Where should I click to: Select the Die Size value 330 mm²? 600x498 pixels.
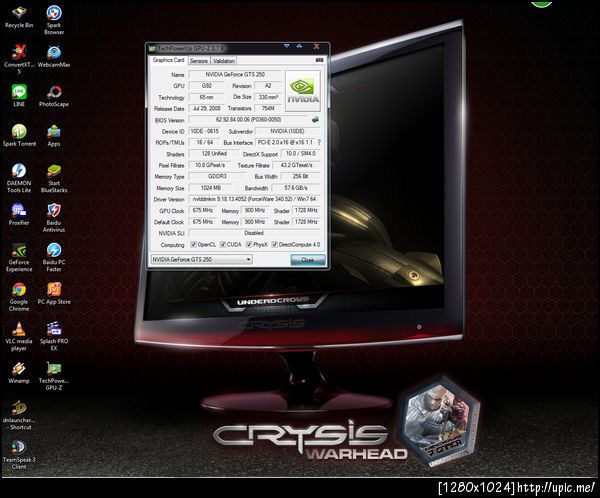(268, 97)
